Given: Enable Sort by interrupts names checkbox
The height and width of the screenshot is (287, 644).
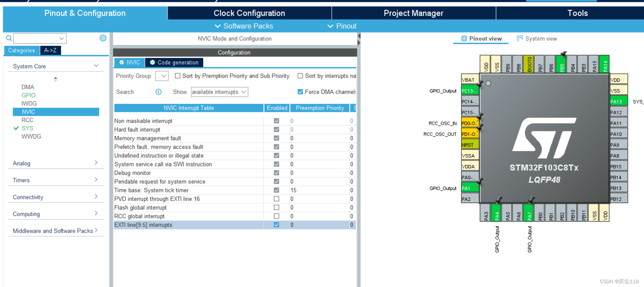Looking at the screenshot, I should point(300,76).
